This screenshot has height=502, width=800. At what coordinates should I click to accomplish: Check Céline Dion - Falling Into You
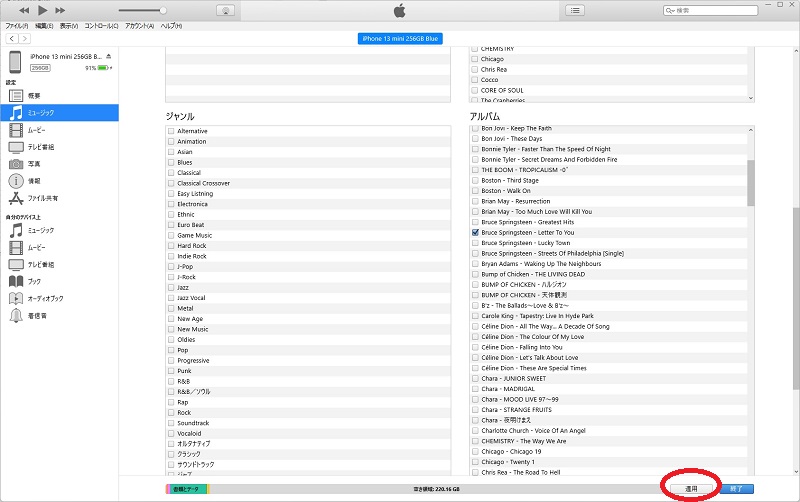tap(475, 347)
